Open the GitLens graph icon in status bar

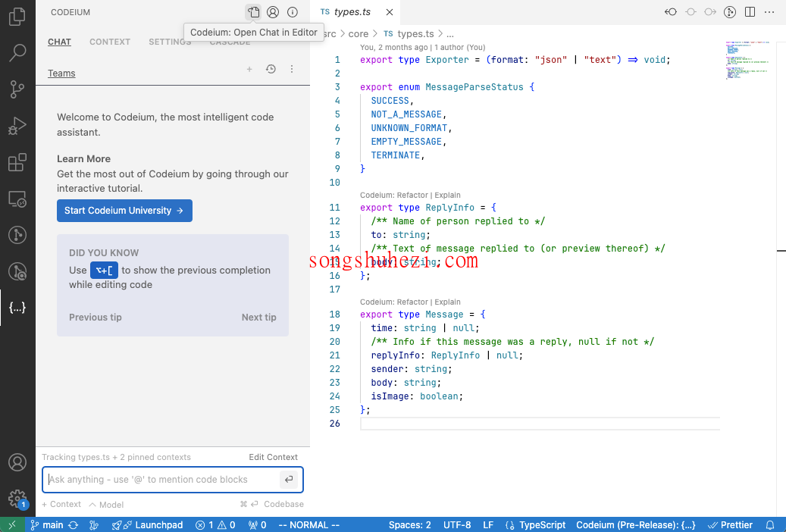(x=94, y=525)
